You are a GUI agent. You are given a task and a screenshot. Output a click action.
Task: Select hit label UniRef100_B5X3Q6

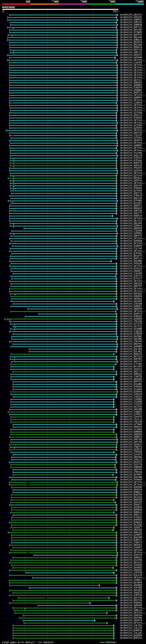click(131, 45)
